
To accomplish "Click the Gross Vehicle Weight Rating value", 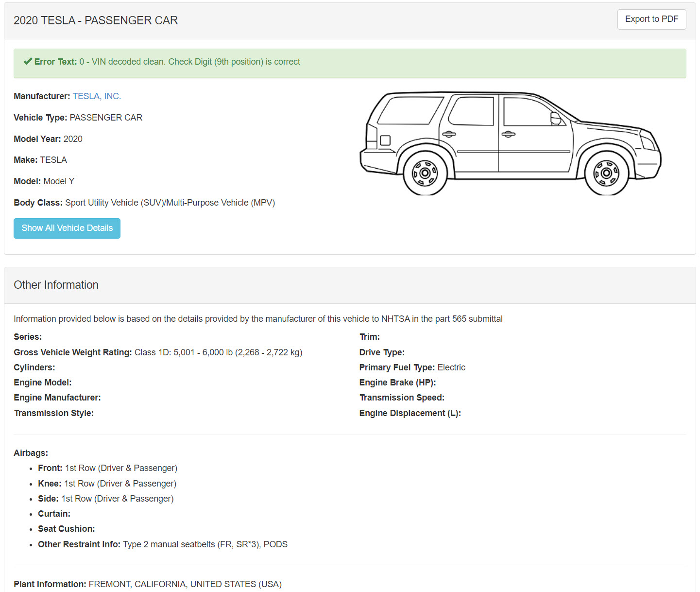I will [218, 352].
